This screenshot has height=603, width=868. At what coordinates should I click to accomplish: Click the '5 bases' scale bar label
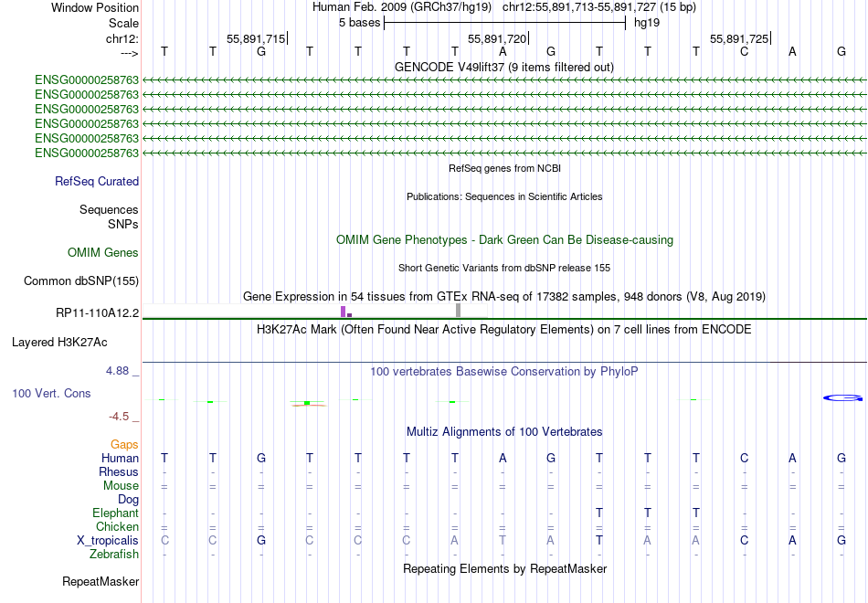[360, 23]
